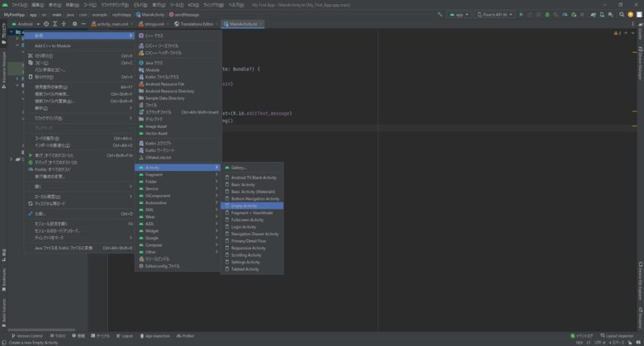Select Module in New menu
This screenshot has width=644, height=346.
pos(178,70)
